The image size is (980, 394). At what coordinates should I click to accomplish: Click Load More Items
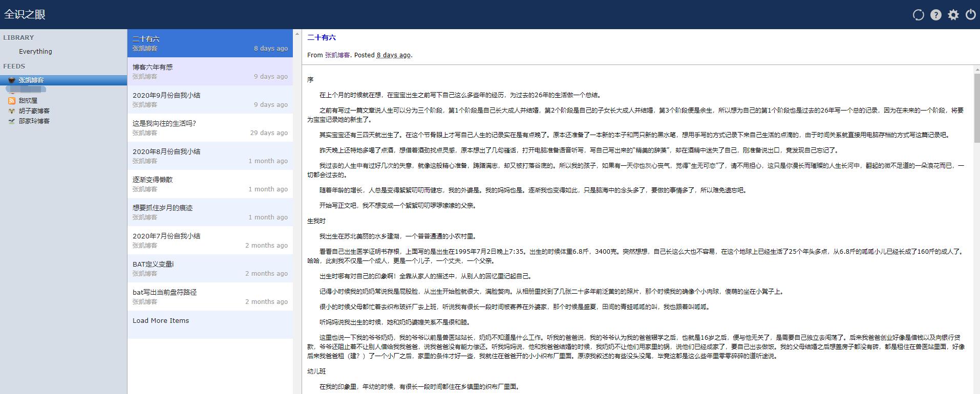pos(161,321)
